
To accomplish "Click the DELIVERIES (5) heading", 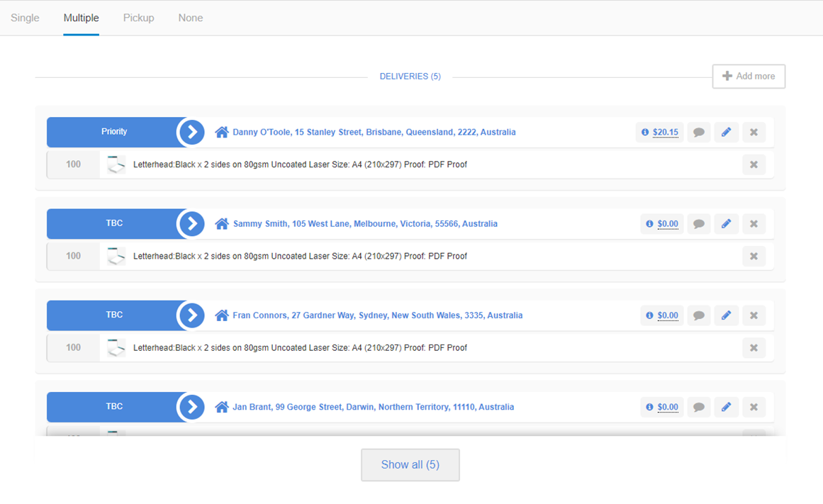I will (410, 76).
